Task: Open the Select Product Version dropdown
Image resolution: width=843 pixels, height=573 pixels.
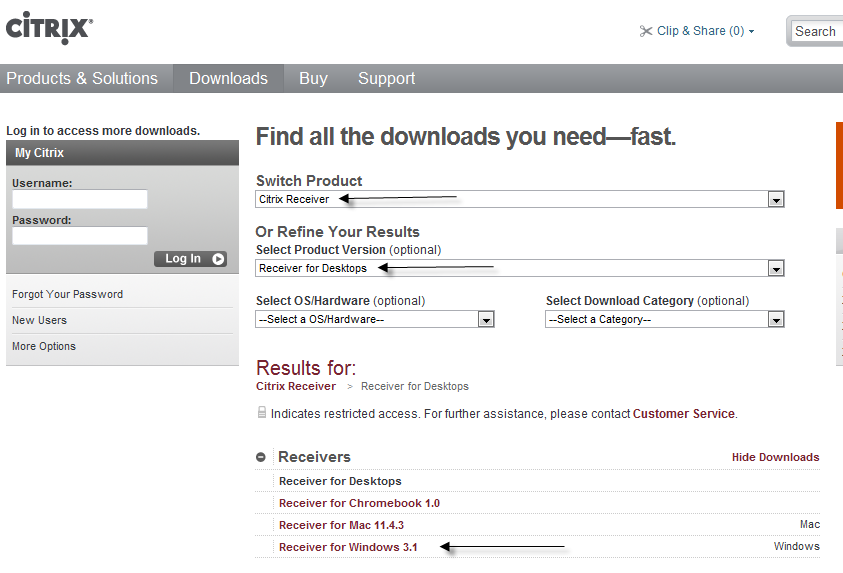Action: point(519,268)
